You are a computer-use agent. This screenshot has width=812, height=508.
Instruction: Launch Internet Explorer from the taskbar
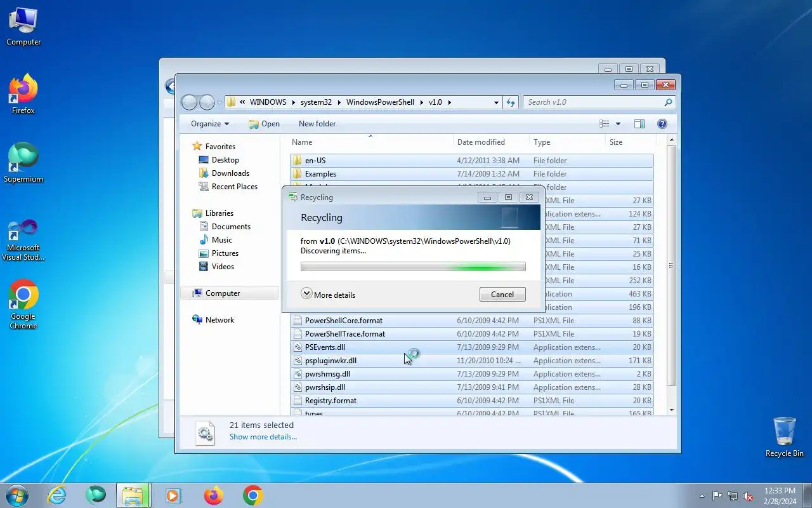[57, 495]
